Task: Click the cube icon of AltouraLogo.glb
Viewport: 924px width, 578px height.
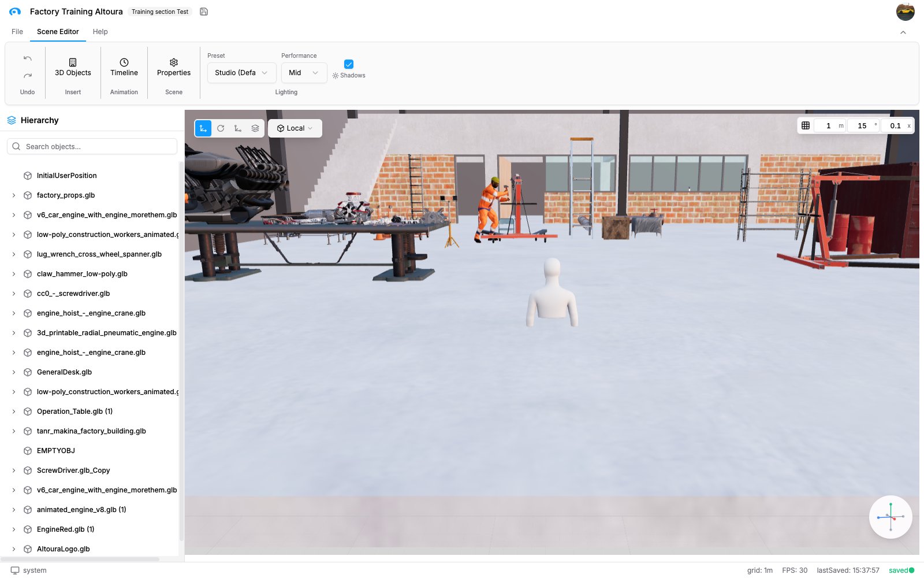Action: click(x=28, y=549)
